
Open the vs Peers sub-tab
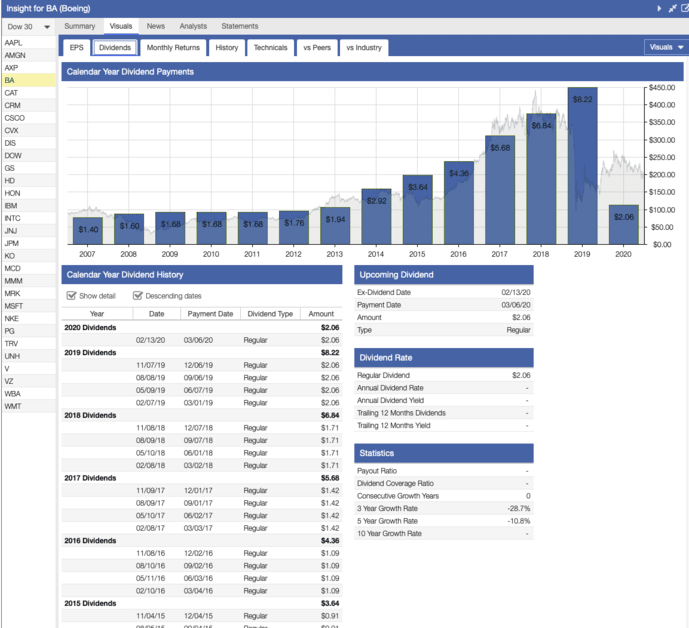pos(317,47)
